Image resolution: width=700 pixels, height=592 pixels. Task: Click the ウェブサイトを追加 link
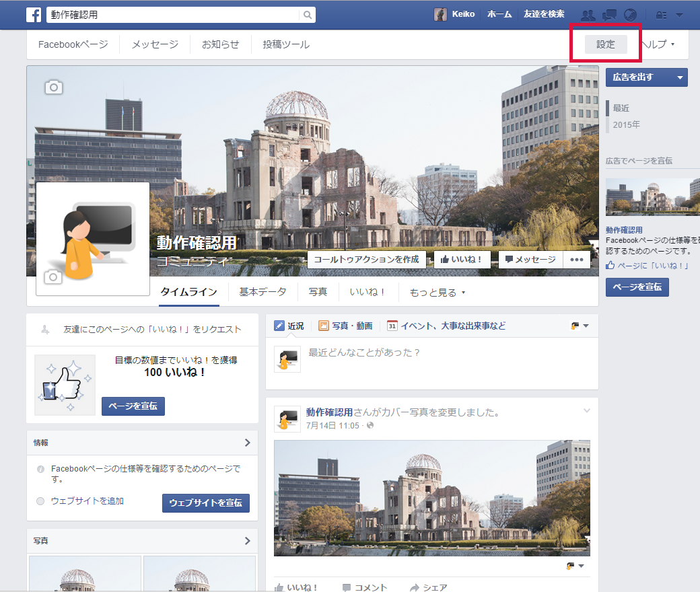tap(87, 501)
